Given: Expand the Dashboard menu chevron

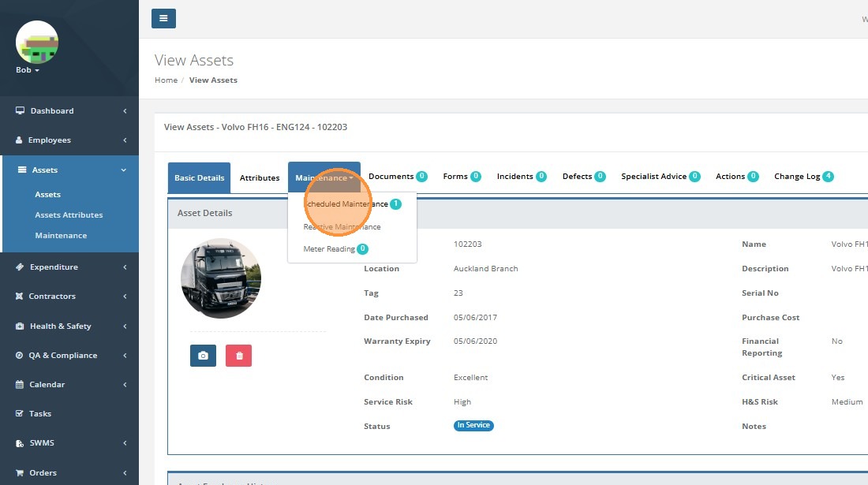Looking at the screenshot, I should (x=125, y=111).
